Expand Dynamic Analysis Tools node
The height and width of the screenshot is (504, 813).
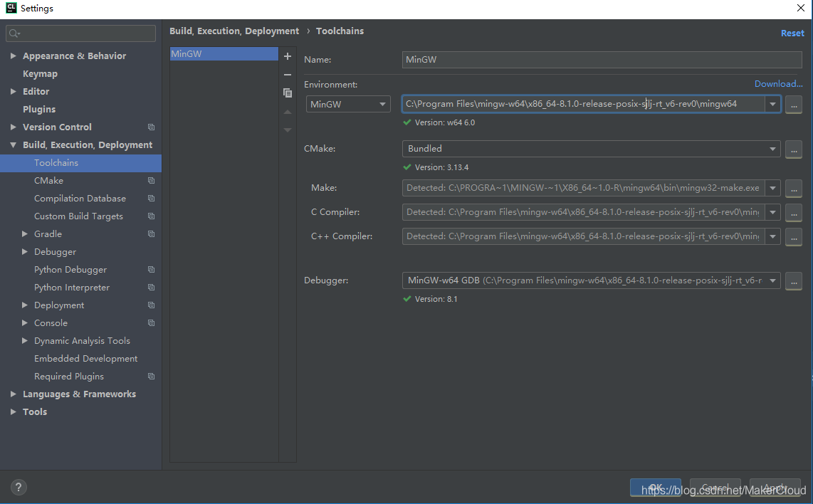click(x=24, y=341)
